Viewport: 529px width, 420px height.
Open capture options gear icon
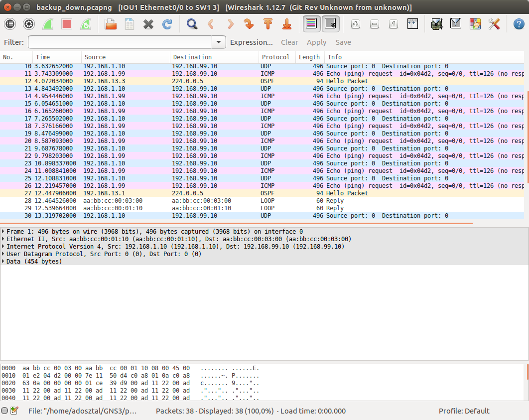point(29,24)
